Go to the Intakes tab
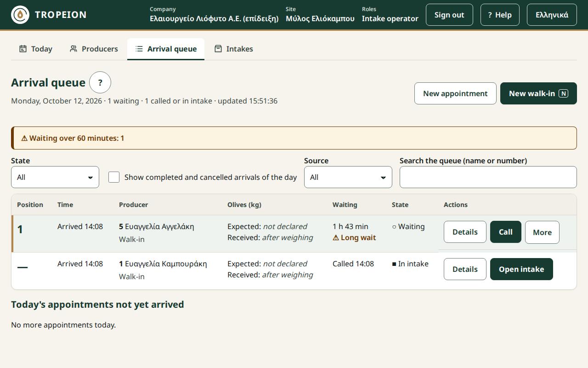Viewport: 588px width, 368px height. (x=233, y=49)
